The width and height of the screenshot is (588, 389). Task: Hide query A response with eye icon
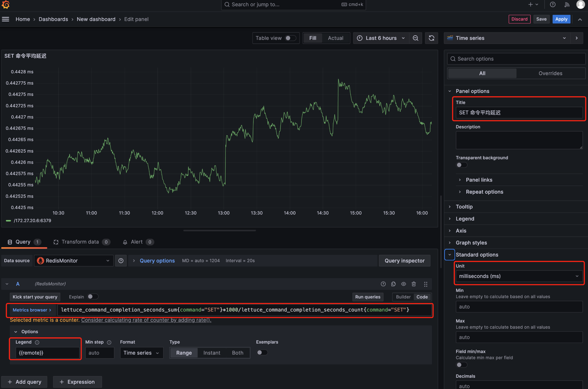pos(403,284)
